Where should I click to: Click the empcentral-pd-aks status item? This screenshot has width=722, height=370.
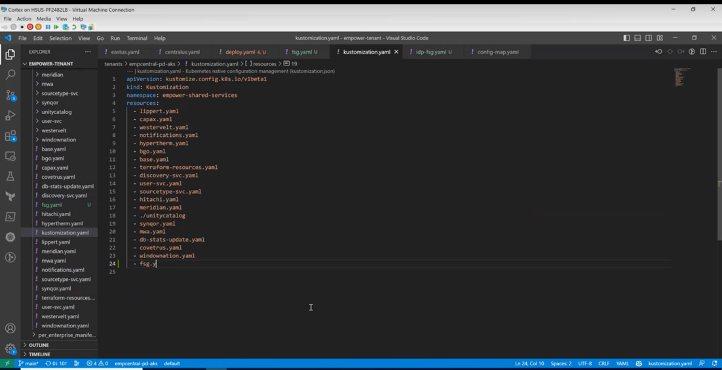coord(136,364)
